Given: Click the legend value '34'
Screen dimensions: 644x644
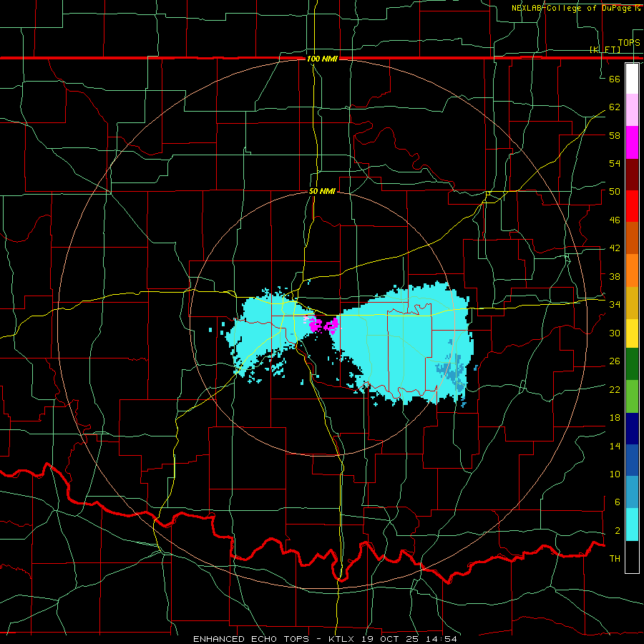Looking at the screenshot, I should (615, 305).
